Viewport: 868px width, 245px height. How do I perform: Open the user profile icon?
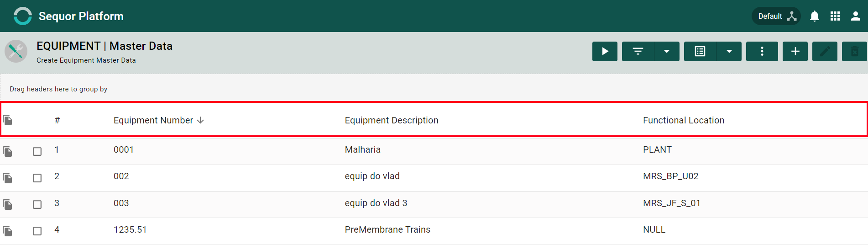click(856, 16)
